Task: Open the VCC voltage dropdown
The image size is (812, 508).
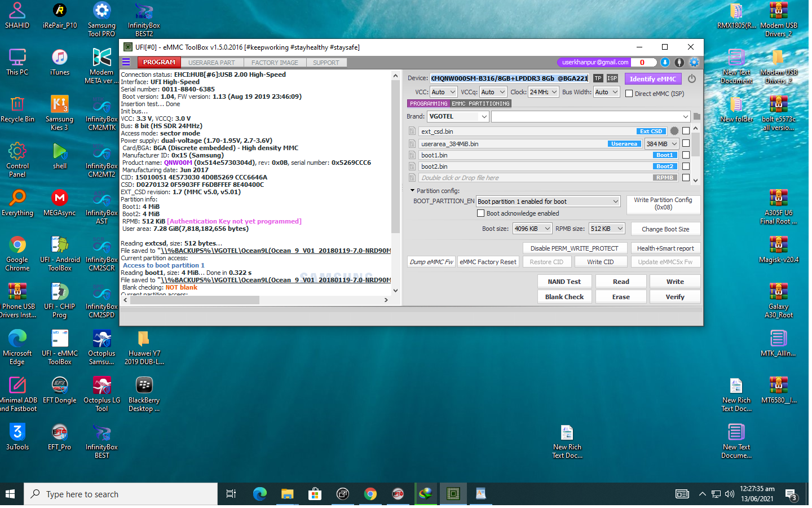Action: [x=444, y=92]
